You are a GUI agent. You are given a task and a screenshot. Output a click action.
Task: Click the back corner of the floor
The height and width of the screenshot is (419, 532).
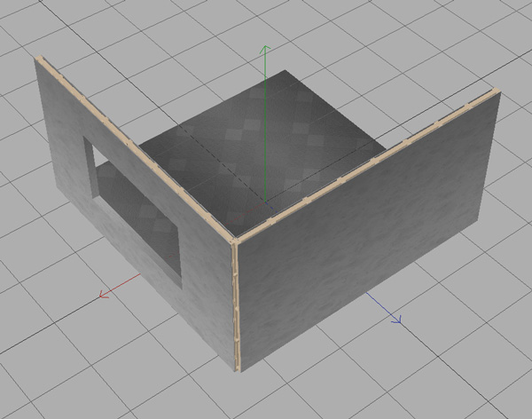pos(282,73)
